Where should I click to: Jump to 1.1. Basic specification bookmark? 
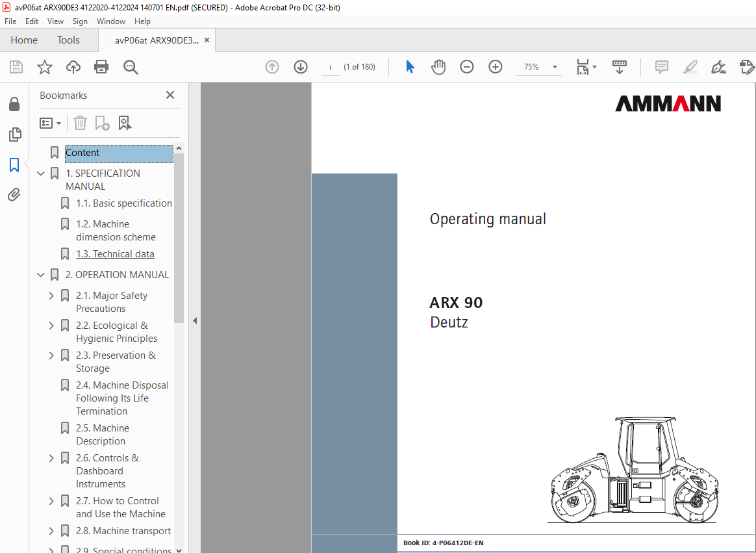click(124, 203)
